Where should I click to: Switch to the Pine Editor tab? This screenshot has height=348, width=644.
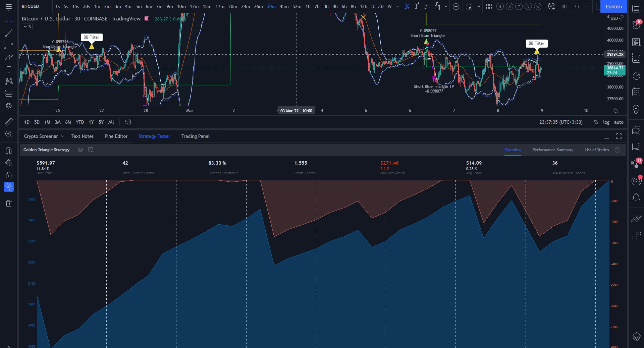(x=116, y=136)
